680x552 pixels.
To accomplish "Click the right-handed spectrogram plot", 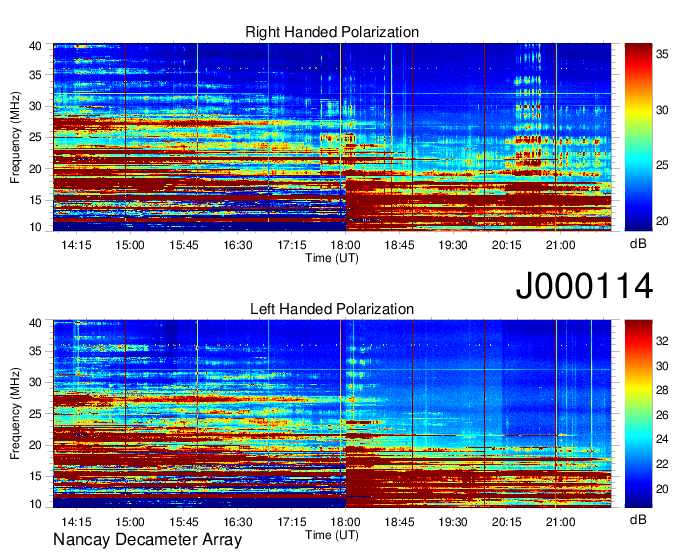I will pyautogui.click(x=332, y=137).
